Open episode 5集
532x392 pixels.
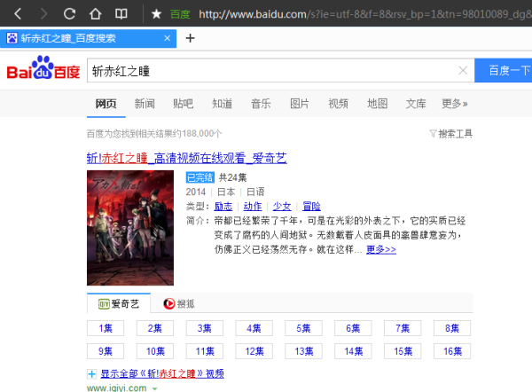tap(303, 328)
